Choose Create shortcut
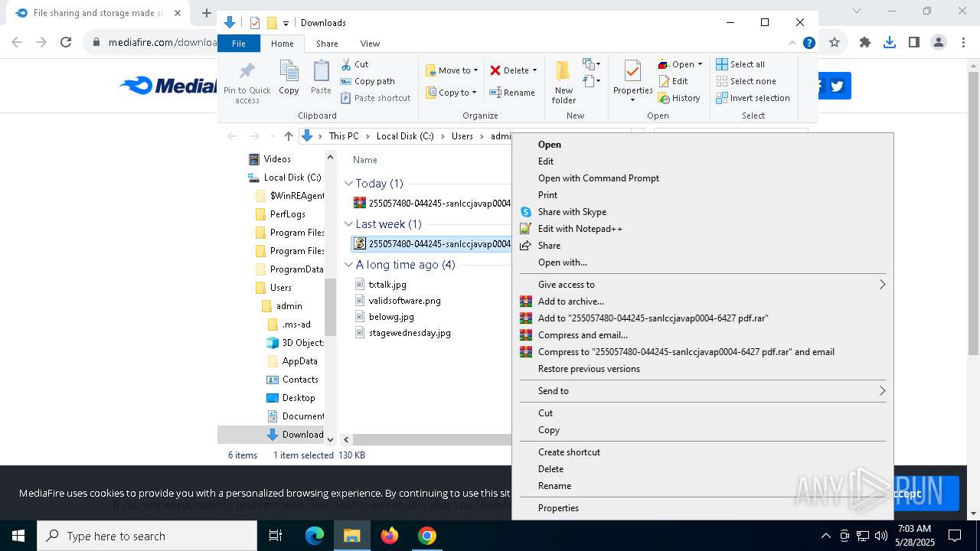 (x=703, y=452)
